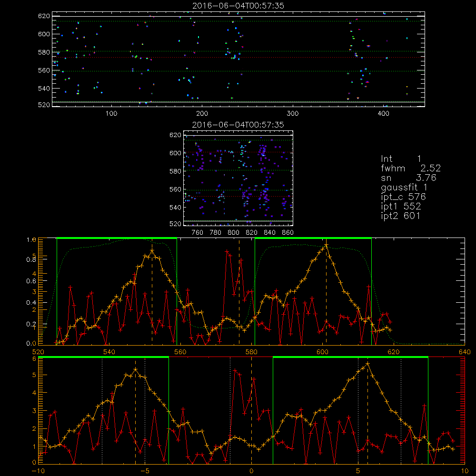Viewport: 476px width, 476px height.
Task: Click the 'gaussfit 1' text
Action: tap(404, 187)
